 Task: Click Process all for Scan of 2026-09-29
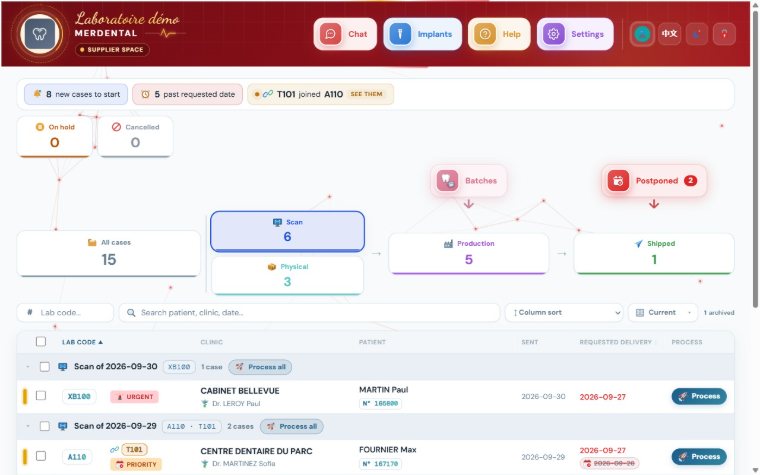click(x=292, y=427)
